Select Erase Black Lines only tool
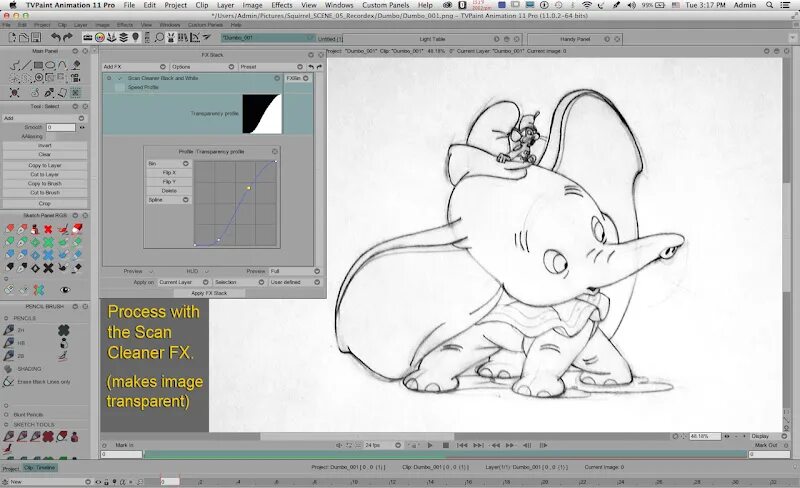Screen dimensions: 800x488 tap(8, 382)
